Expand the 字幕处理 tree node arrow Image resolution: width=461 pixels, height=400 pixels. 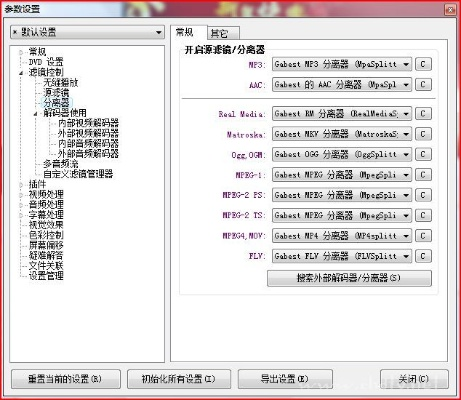tap(21, 215)
